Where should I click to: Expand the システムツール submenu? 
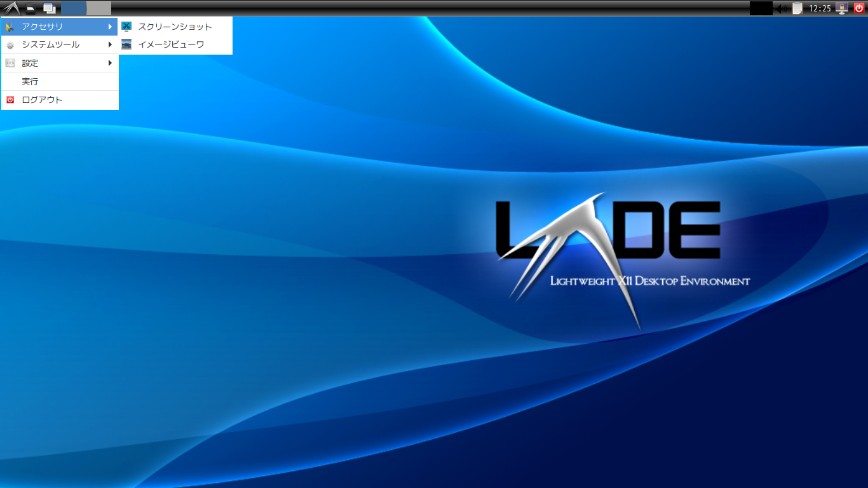point(60,44)
